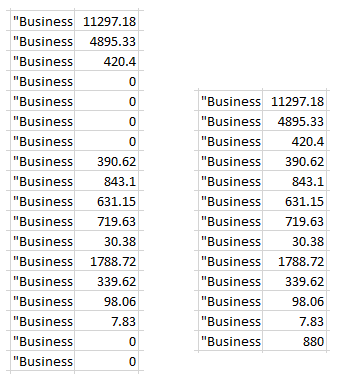Select the left table cell showing 631.15
Screen dimensions: 363x377
point(106,201)
